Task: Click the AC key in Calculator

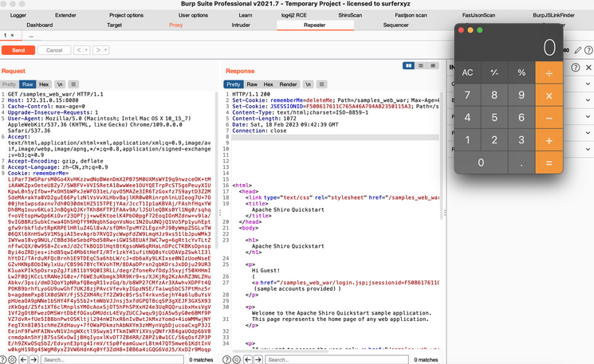Action: (x=467, y=72)
